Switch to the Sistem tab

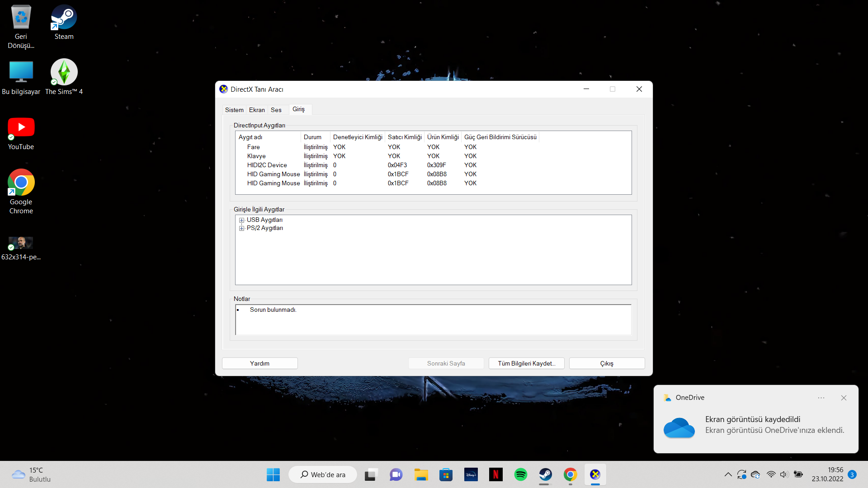[x=234, y=110]
